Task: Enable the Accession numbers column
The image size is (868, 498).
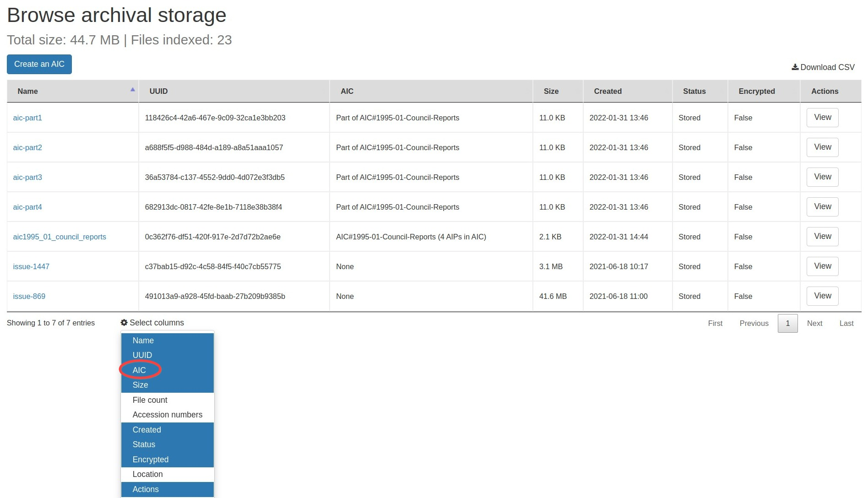Action: 167,415
